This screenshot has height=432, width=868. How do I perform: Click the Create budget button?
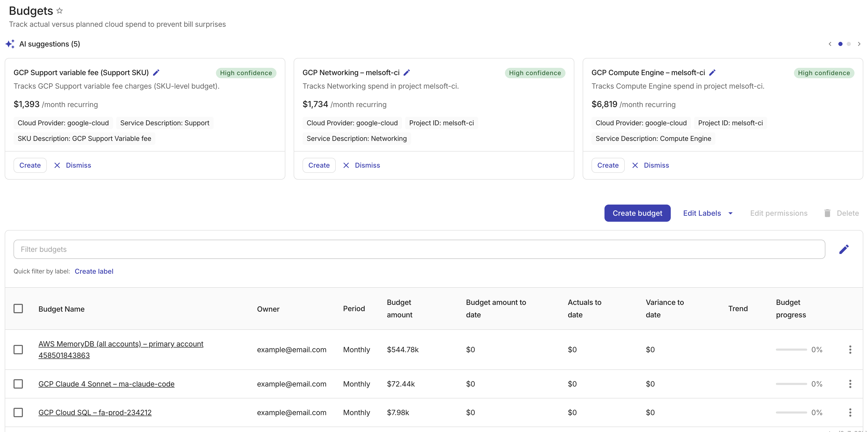pos(637,213)
